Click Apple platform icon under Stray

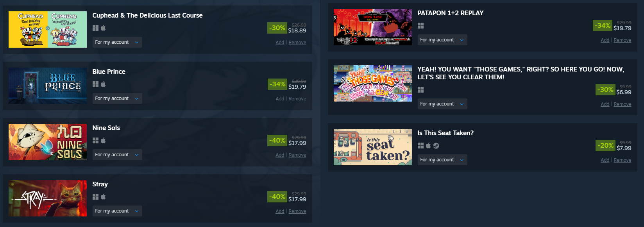click(103, 197)
